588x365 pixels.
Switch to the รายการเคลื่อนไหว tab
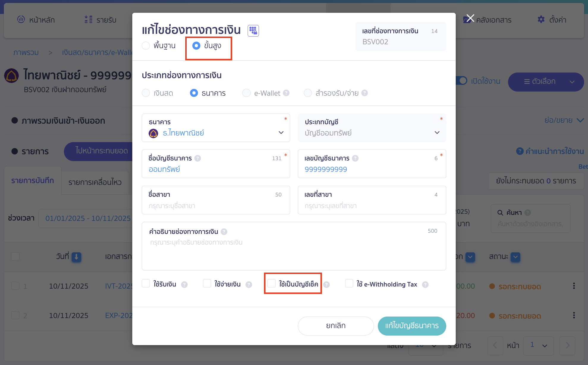coord(95,182)
